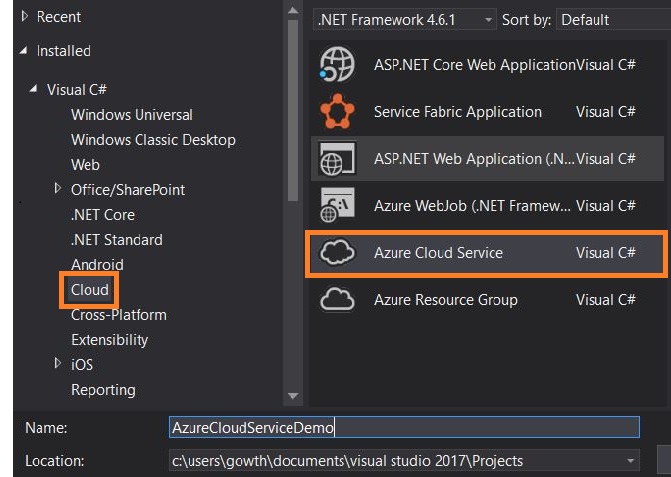The image size is (671, 477).
Task: Click the Service Fabric Application orange icon
Action: pyautogui.click(x=336, y=112)
